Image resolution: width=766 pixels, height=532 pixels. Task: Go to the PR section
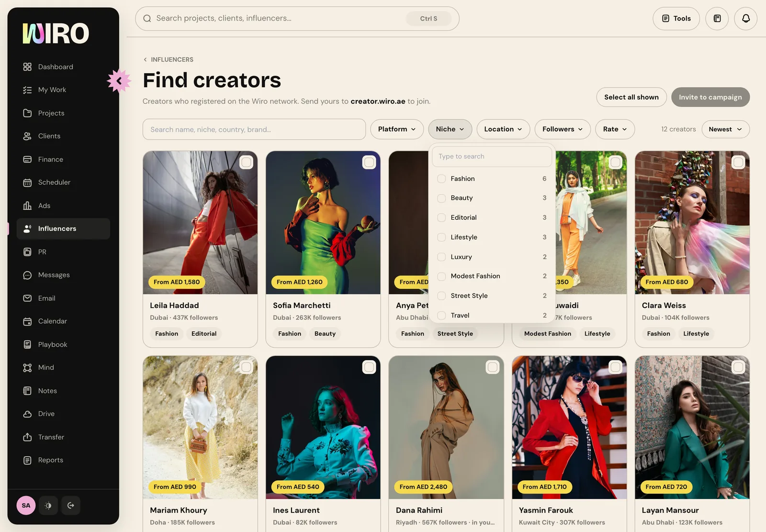[63, 252]
